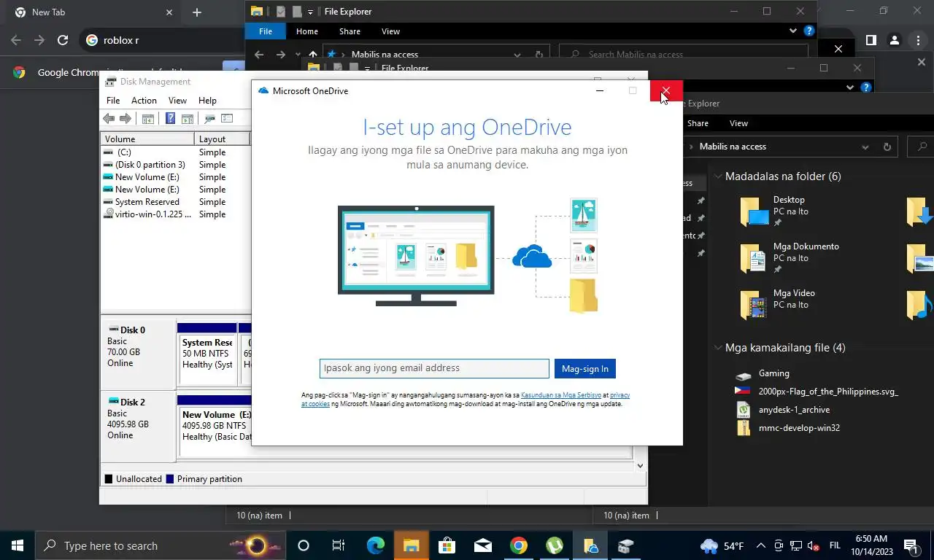Select the System Reserved volume row
This screenshot has width=934, height=560.
175,202
